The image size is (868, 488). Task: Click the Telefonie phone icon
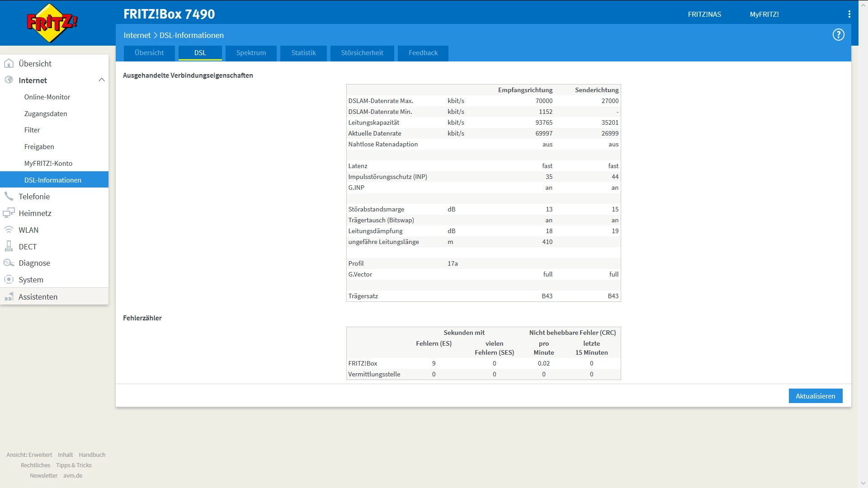click(x=9, y=196)
